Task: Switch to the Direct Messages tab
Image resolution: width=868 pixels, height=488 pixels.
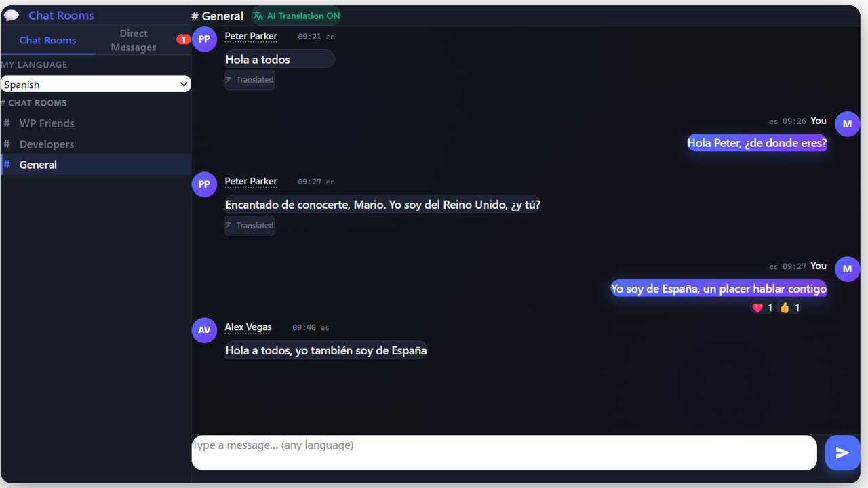Action: [x=134, y=40]
